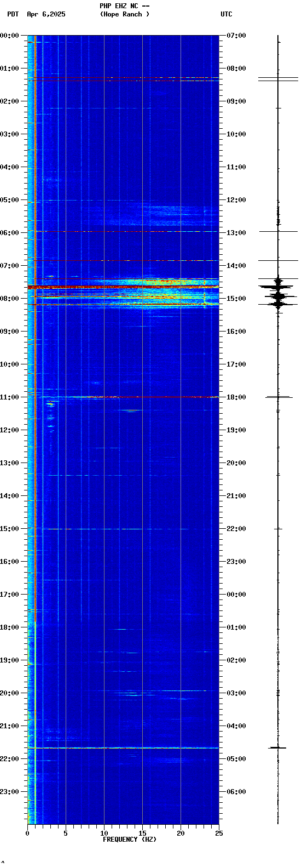Click the '10:00' label on PDT axis

pyautogui.click(x=9, y=364)
